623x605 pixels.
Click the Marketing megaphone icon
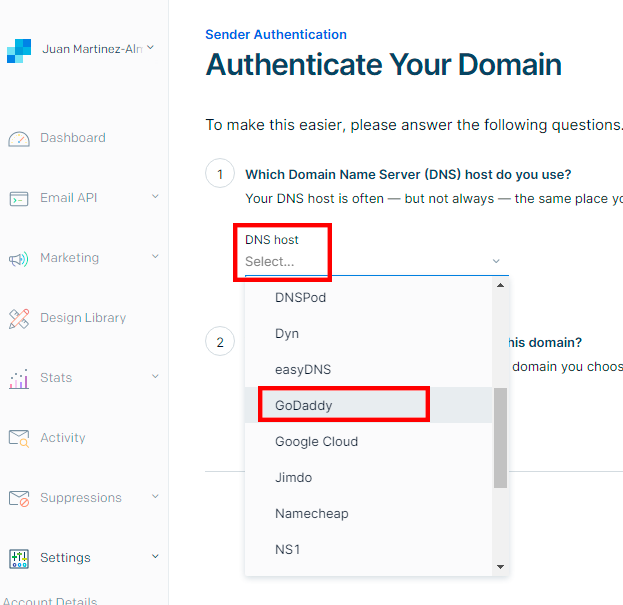click(x=19, y=259)
